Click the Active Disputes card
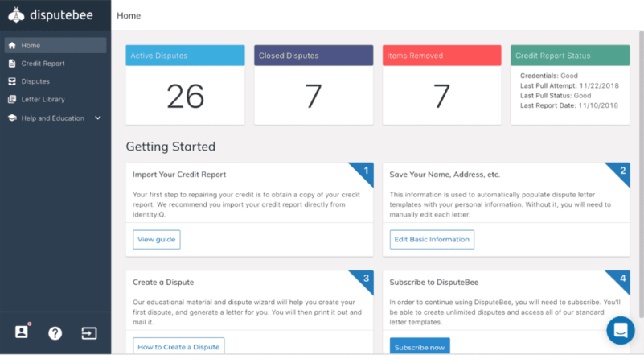644x355 pixels. 185,85
